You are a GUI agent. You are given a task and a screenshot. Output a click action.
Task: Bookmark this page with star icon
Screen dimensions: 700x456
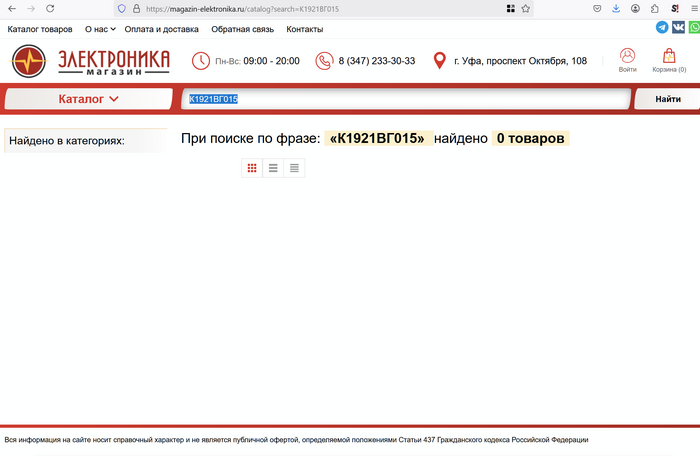[x=525, y=8]
